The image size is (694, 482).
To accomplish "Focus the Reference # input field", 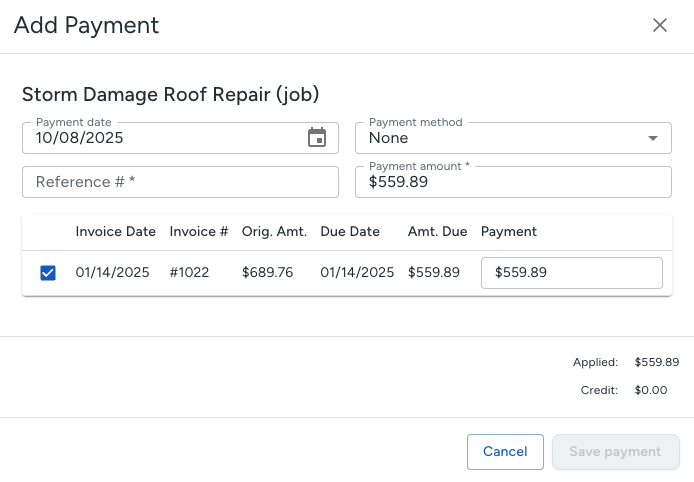I will pyautogui.click(x=180, y=182).
